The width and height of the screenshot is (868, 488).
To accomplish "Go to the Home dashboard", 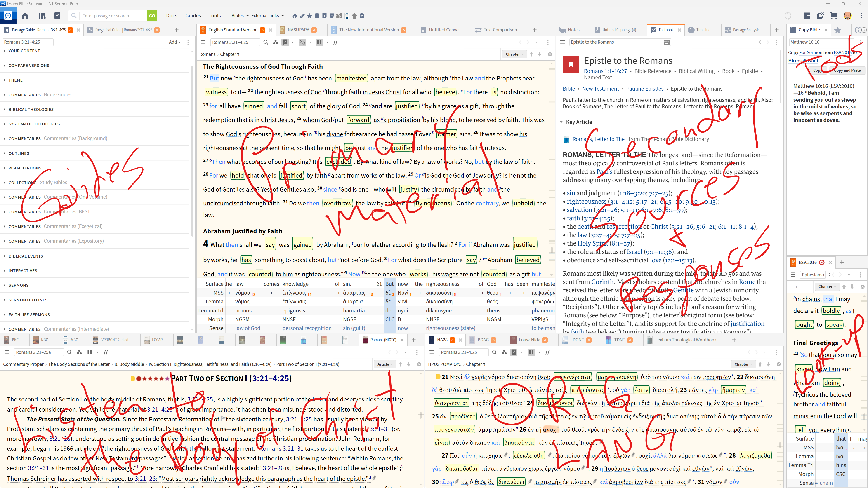I will (25, 16).
